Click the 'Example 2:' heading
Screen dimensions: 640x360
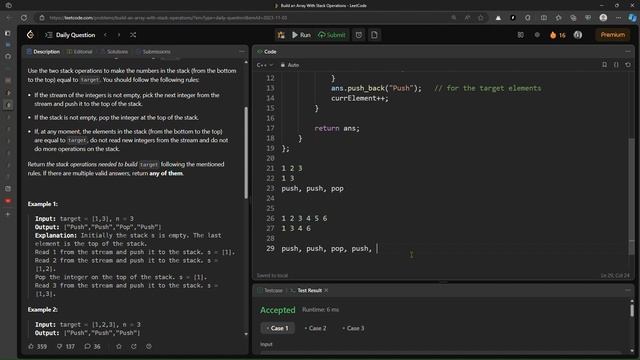coord(43,310)
